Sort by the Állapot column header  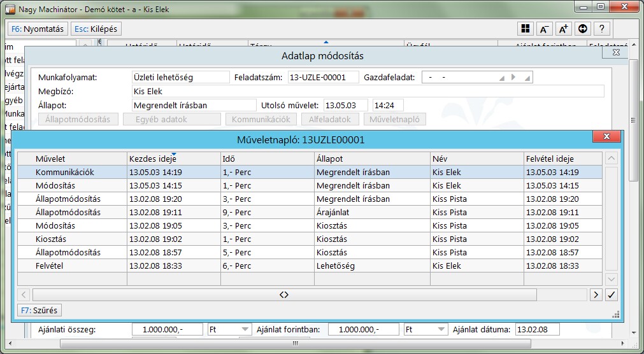click(372, 159)
